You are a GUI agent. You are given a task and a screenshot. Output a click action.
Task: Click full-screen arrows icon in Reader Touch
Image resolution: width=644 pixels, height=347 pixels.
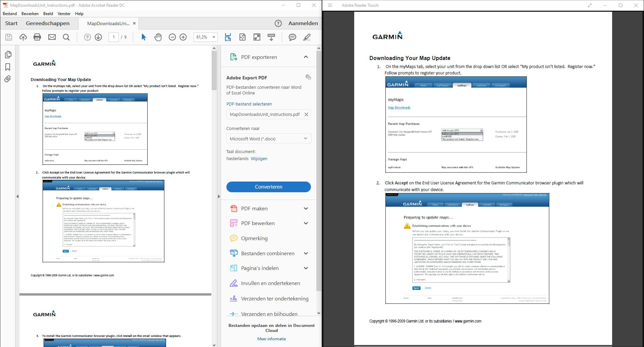point(590,5)
